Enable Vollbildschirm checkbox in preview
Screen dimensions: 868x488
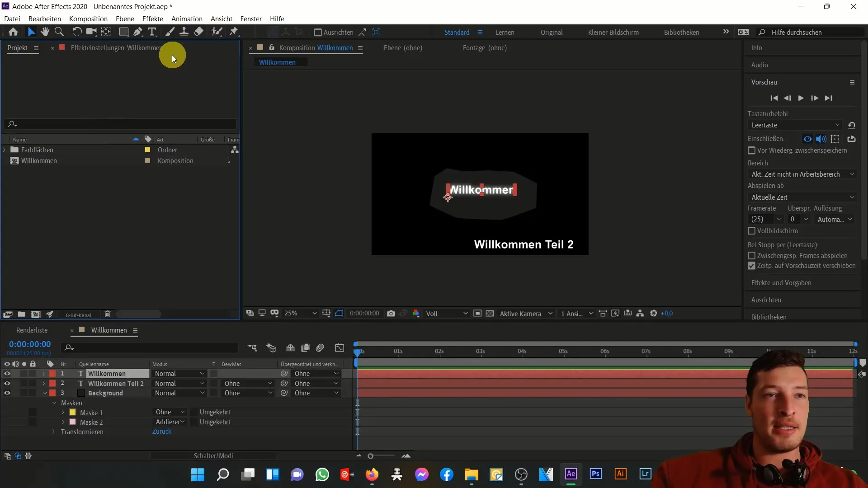(752, 230)
